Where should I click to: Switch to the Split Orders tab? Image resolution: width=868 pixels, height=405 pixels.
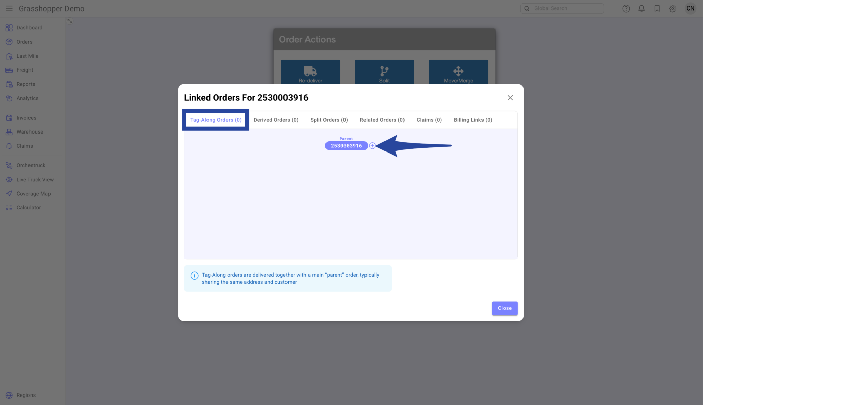coord(329,120)
